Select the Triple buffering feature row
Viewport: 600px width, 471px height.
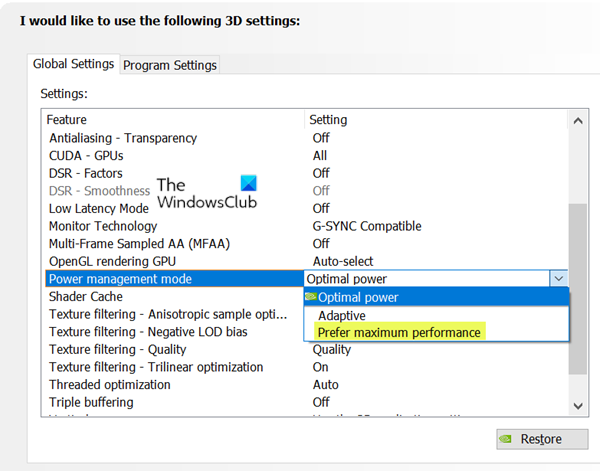91,402
